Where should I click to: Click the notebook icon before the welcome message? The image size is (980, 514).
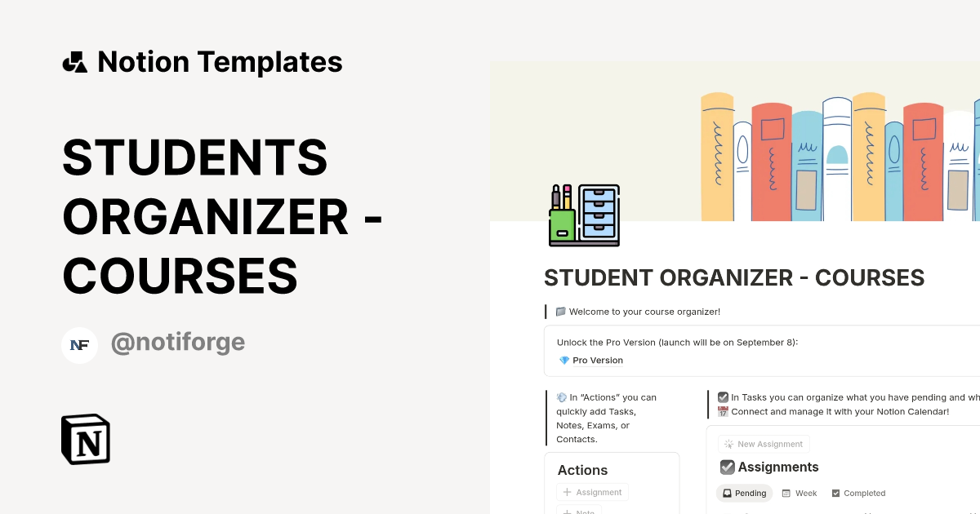pos(560,311)
